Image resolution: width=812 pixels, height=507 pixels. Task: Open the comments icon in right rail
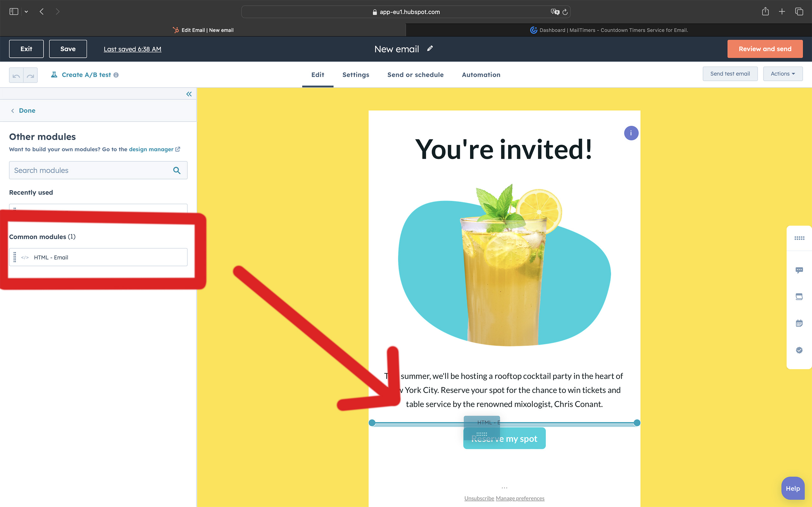pyautogui.click(x=799, y=270)
